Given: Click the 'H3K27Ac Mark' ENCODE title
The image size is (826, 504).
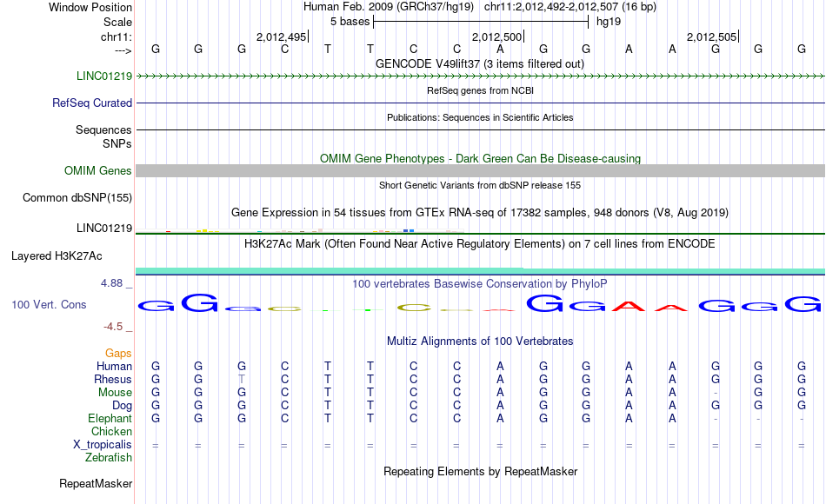Looking at the screenshot, I should coord(480,244).
